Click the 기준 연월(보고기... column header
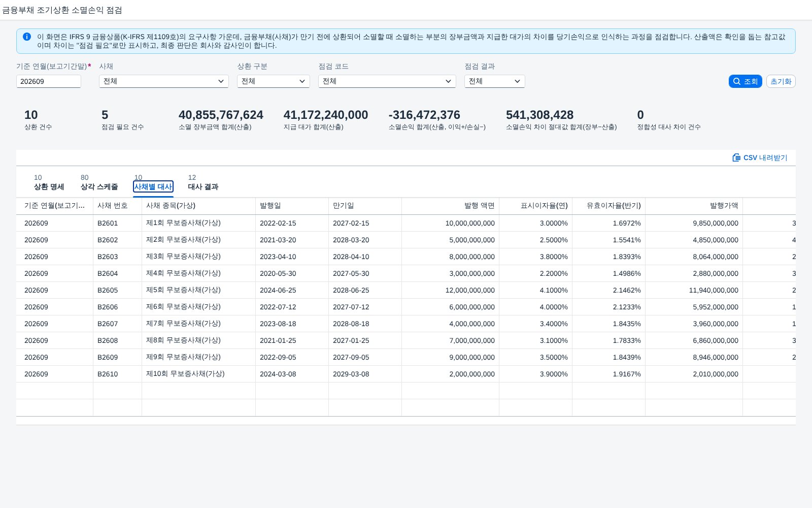812x508 pixels. tap(54, 206)
